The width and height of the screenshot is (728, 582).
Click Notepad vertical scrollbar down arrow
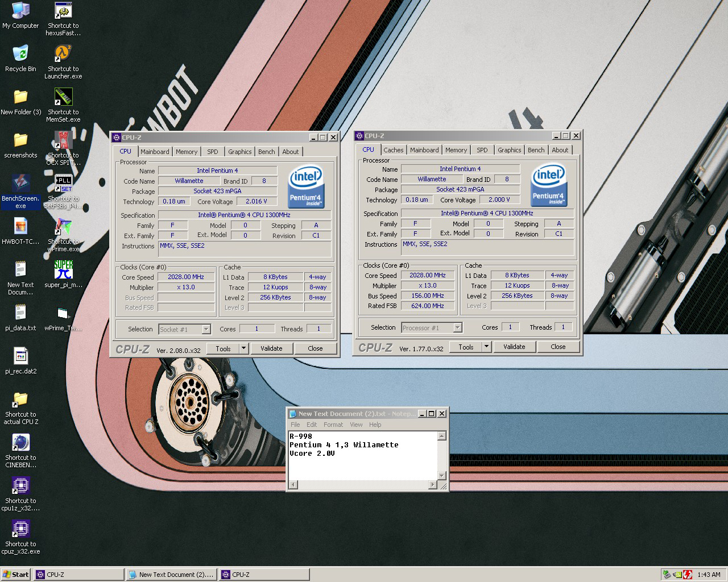point(442,476)
